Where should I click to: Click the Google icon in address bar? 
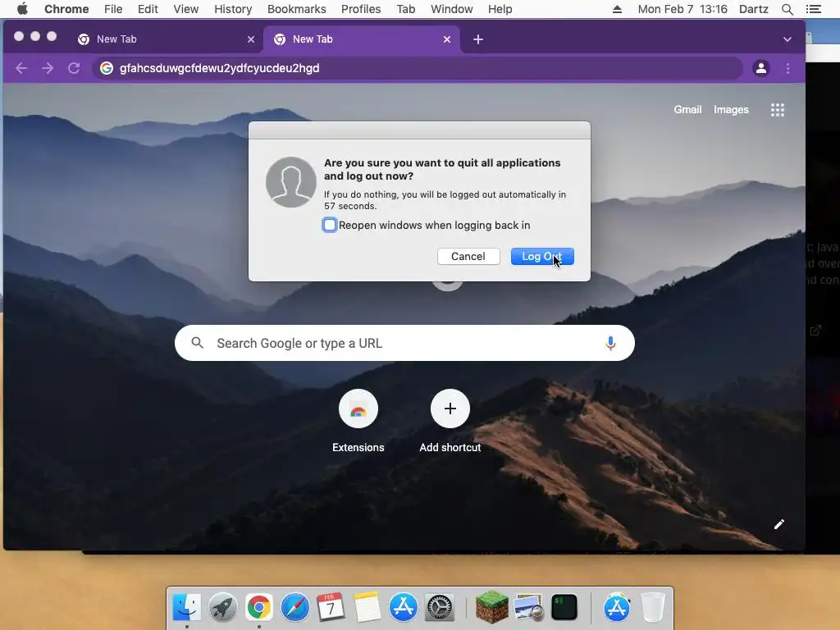click(x=107, y=68)
